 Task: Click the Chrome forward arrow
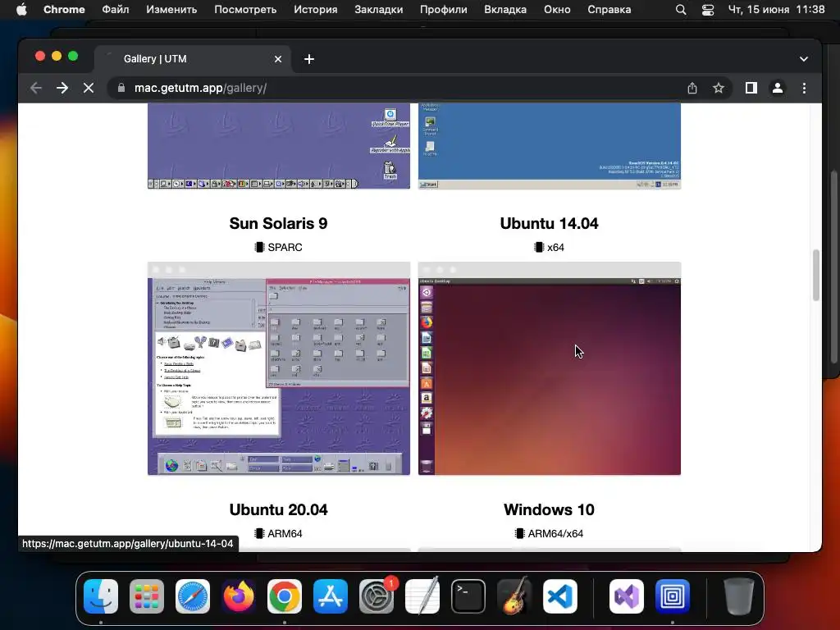(62, 88)
